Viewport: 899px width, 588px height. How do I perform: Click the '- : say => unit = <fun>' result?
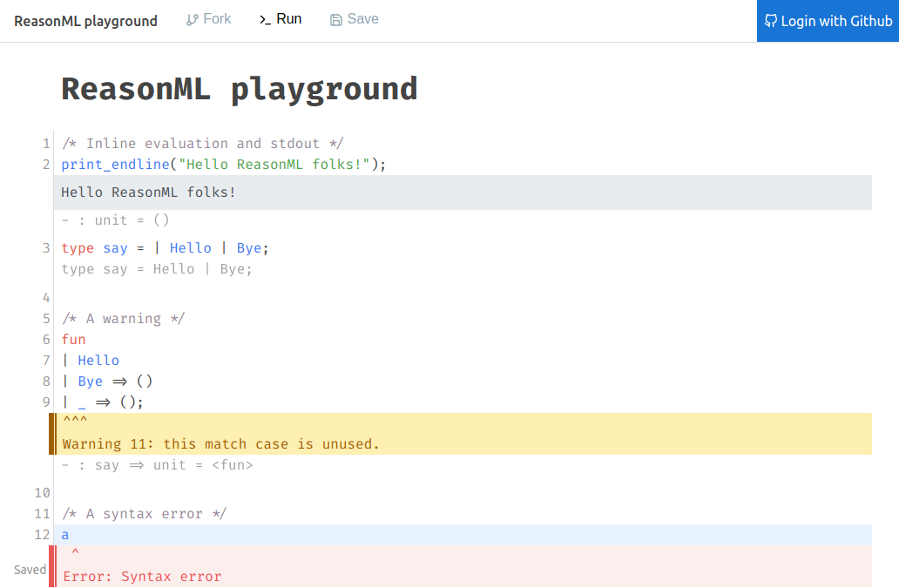click(x=157, y=465)
